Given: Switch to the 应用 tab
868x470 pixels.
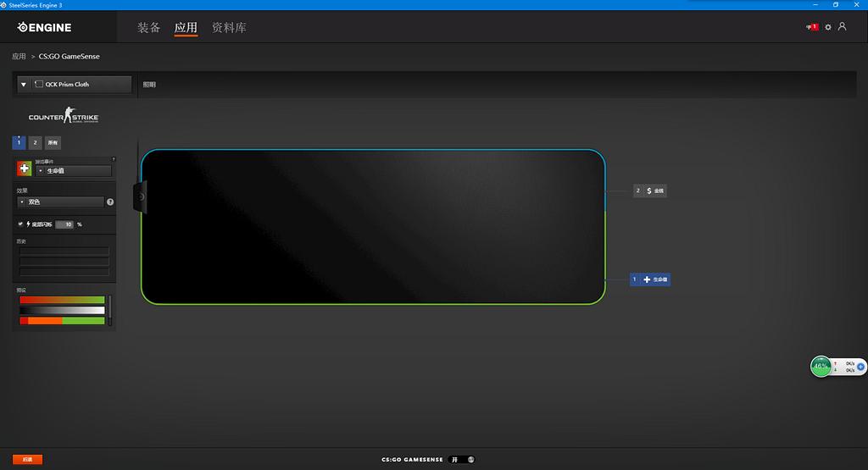Looking at the screenshot, I should tap(186, 27).
